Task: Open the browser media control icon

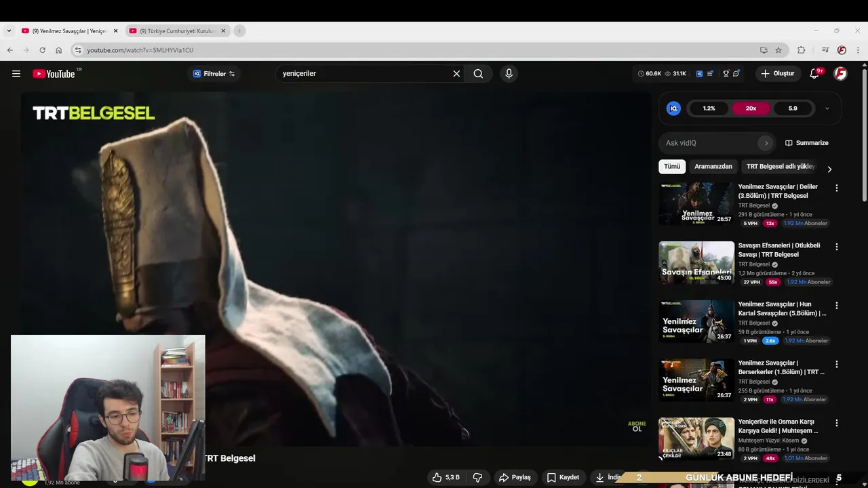Action: [x=825, y=50]
